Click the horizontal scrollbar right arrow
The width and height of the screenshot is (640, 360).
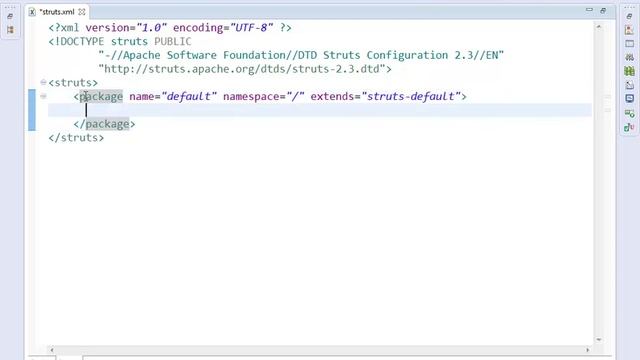(x=588, y=350)
